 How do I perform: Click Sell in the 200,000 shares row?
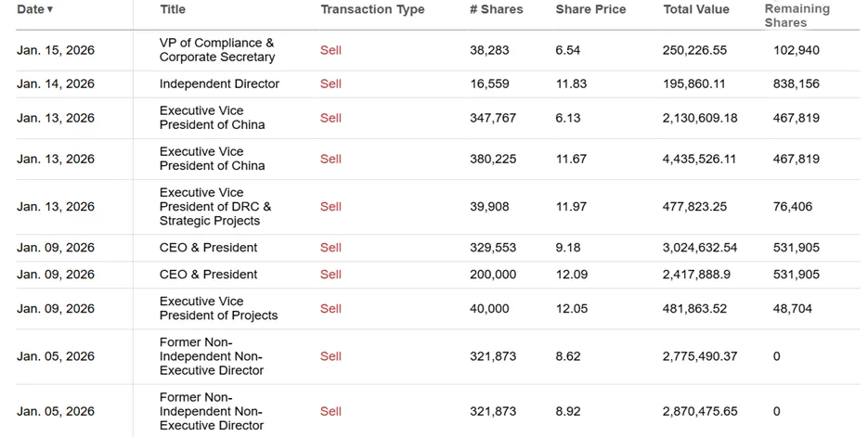tap(330, 275)
